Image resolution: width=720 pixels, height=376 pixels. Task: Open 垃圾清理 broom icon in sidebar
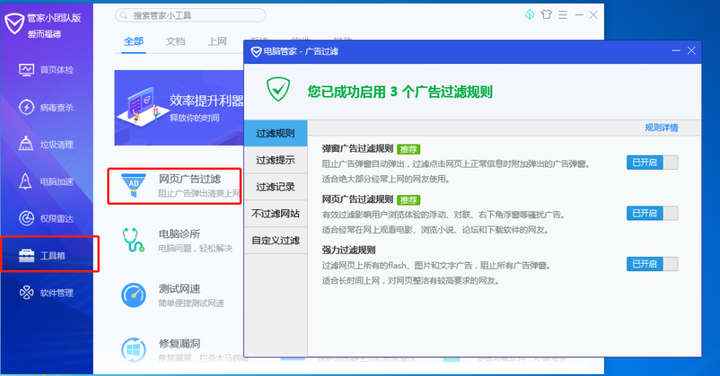[x=26, y=144]
